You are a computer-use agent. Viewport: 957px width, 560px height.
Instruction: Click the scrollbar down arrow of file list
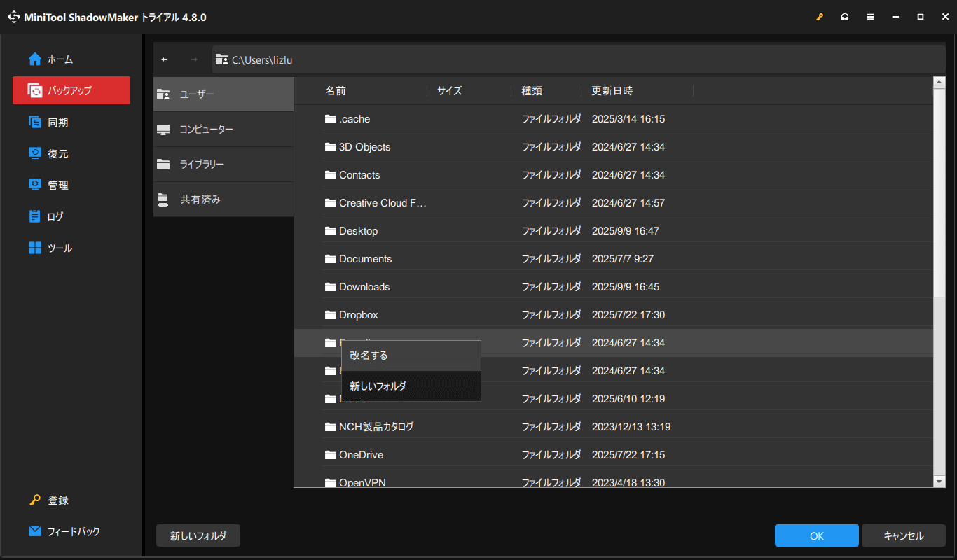[x=939, y=482]
